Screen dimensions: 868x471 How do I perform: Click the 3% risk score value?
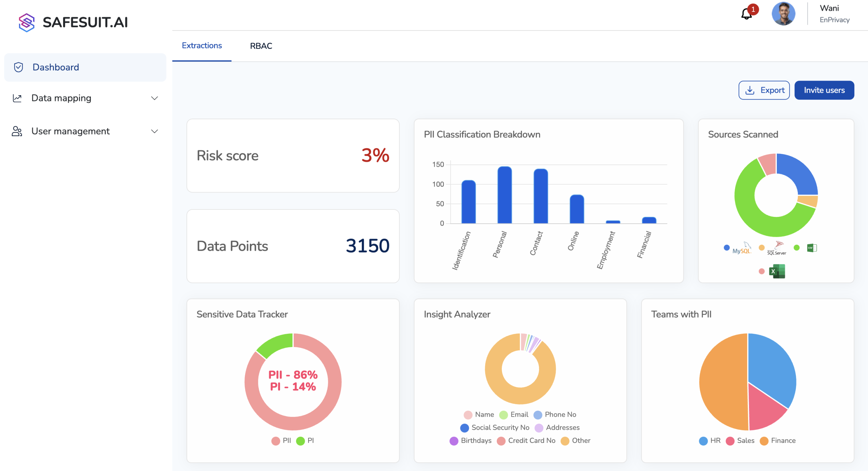click(375, 155)
